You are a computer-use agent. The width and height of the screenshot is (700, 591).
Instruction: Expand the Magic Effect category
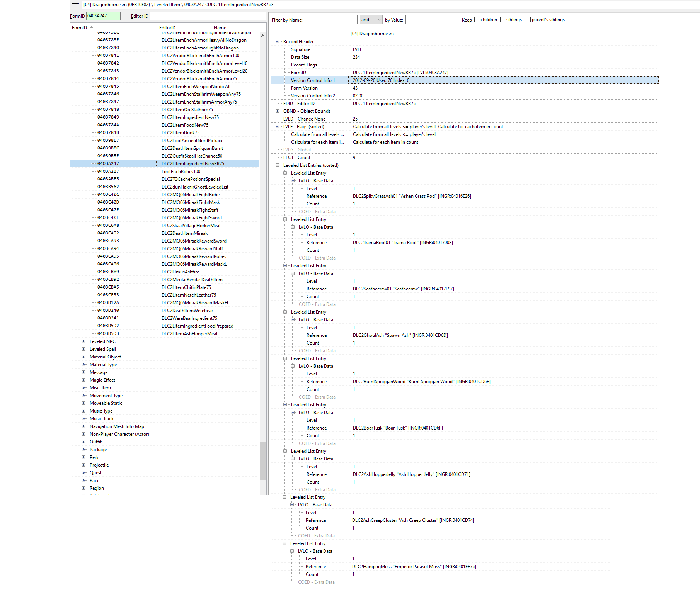84,380
